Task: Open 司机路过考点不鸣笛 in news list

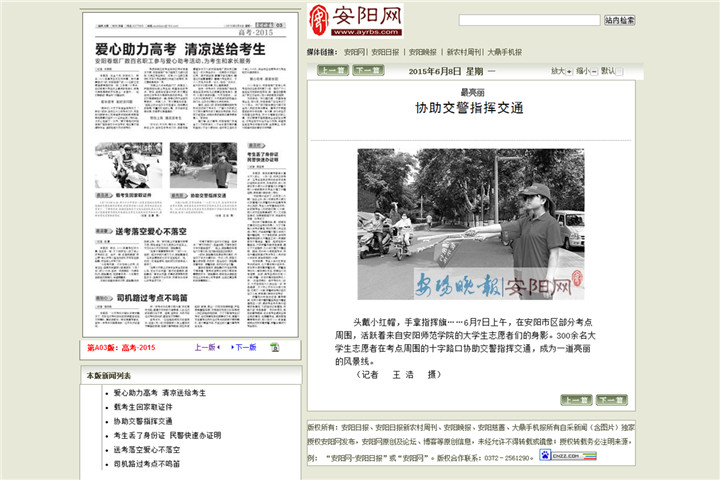Action: coord(147,464)
